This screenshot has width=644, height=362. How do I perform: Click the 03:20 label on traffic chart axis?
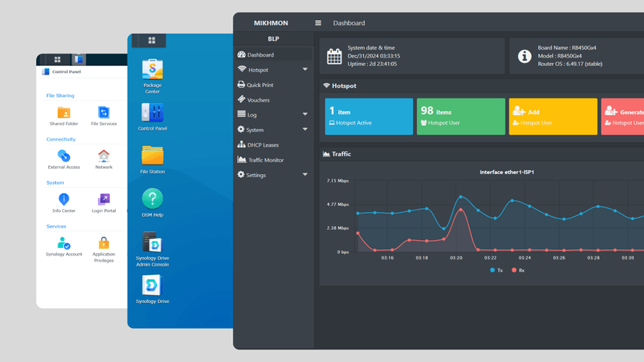click(x=456, y=258)
